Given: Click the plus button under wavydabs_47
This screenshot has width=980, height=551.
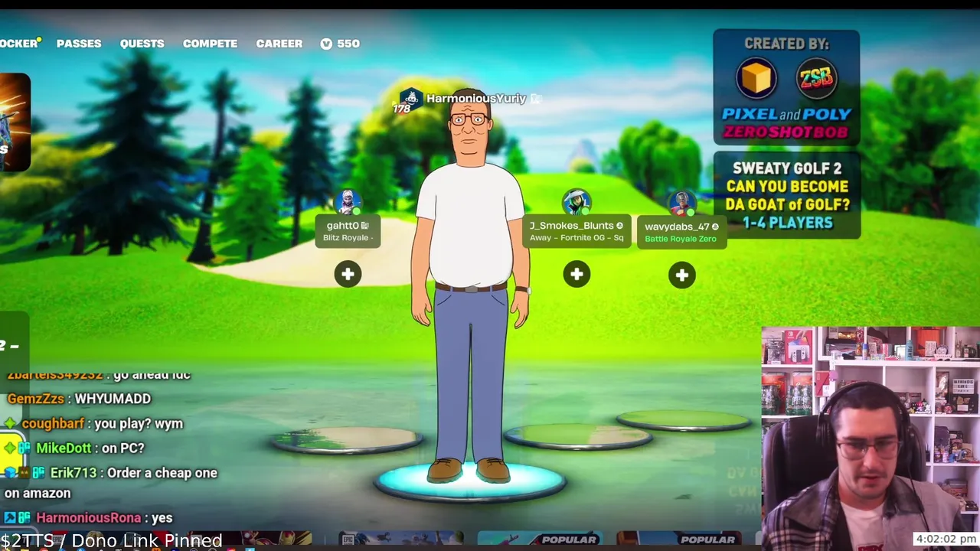Looking at the screenshot, I should coord(681,275).
